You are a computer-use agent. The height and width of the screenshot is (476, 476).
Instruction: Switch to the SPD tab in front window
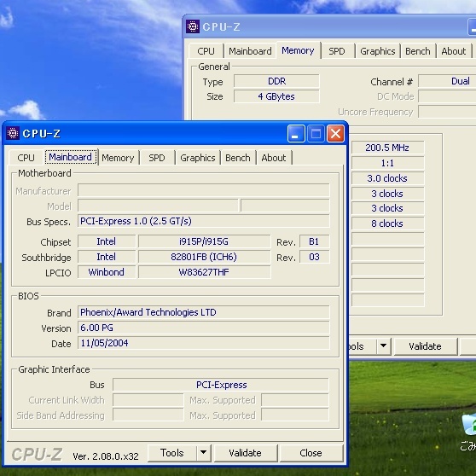coord(157,158)
